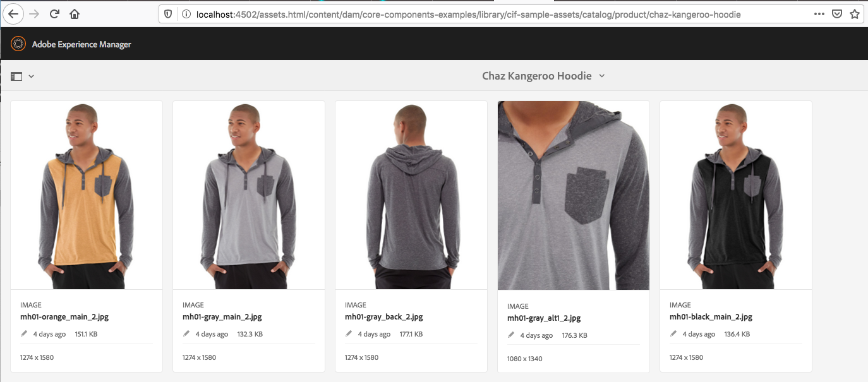Open the rail toggle panel icon
This screenshot has width=868, height=382.
[x=16, y=76]
